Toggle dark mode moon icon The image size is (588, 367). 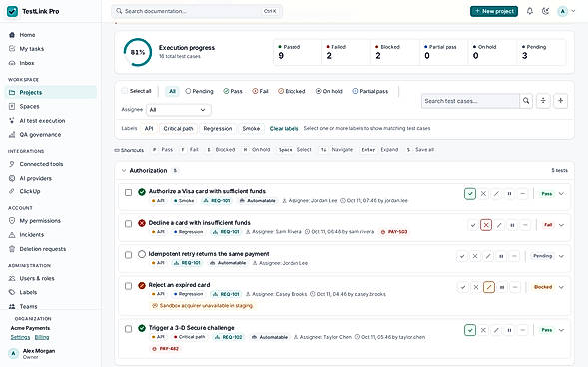tap(546, 11)
